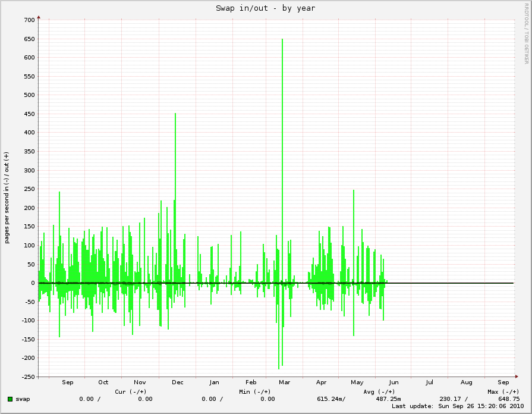This screenshot has width=532, height=414.
Task: Click the top of the December 450 spike
Action: point(175,114)
